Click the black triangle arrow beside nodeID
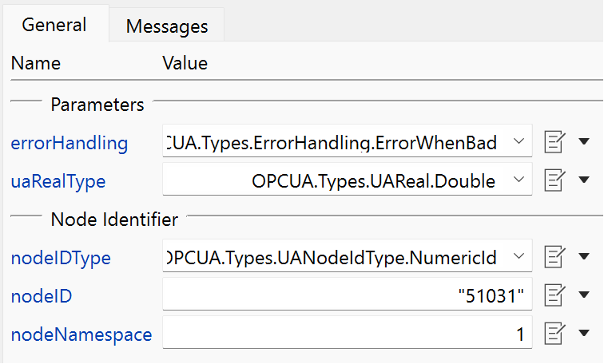This screenshot has height=364, width=604. [x=584, y=295]
